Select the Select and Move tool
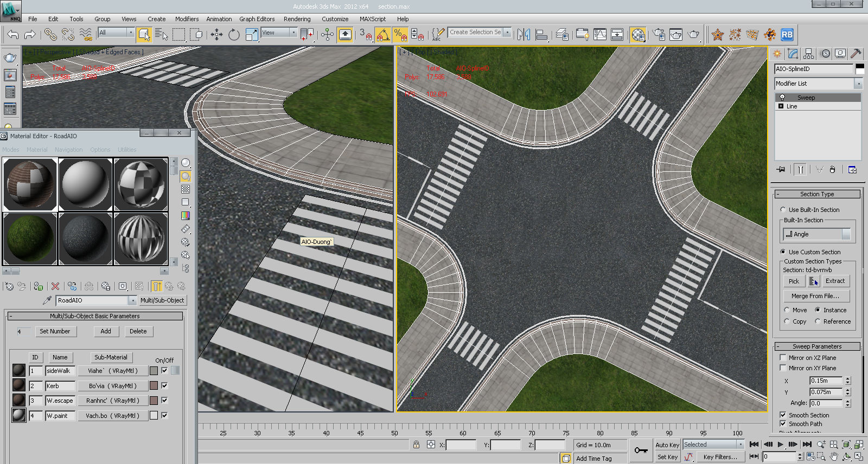Viewport: 868px width, 464px height. point(216,35)
